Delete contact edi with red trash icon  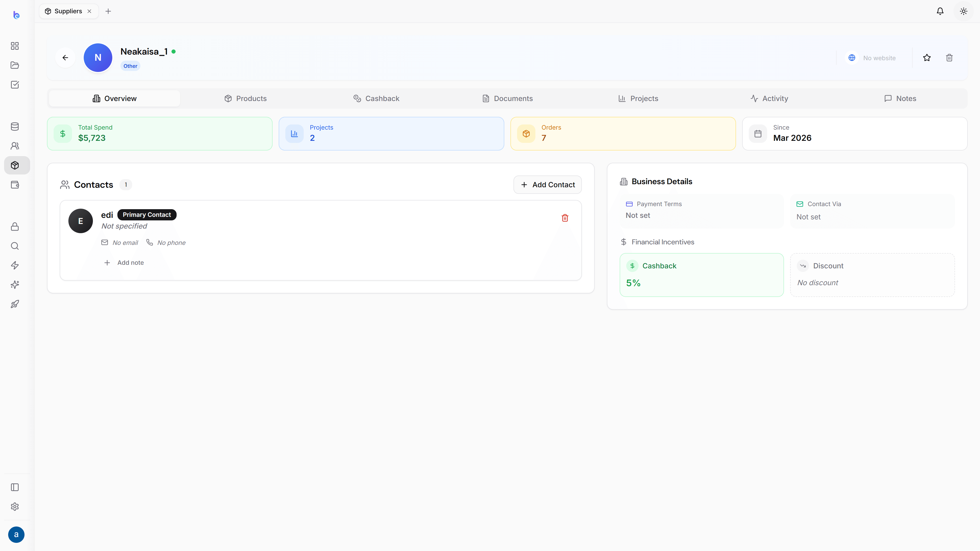click(x=565, y=218)
